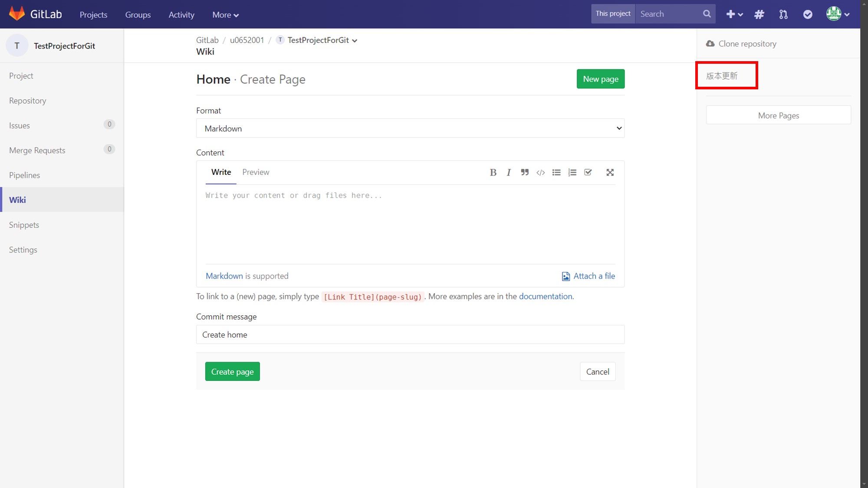Open the More dropdown in navbar
868x488 pixels.
point(225,15)
